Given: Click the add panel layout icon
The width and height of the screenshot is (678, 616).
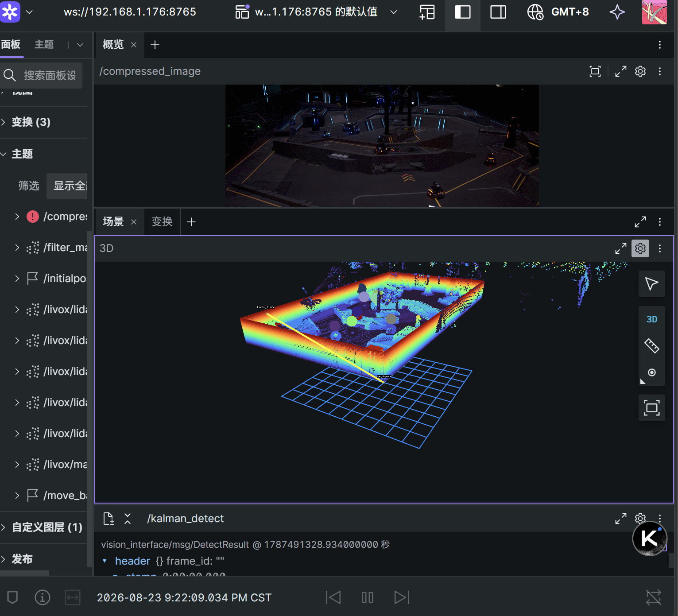Looking at the screenshot, I should tap(427, 12).
